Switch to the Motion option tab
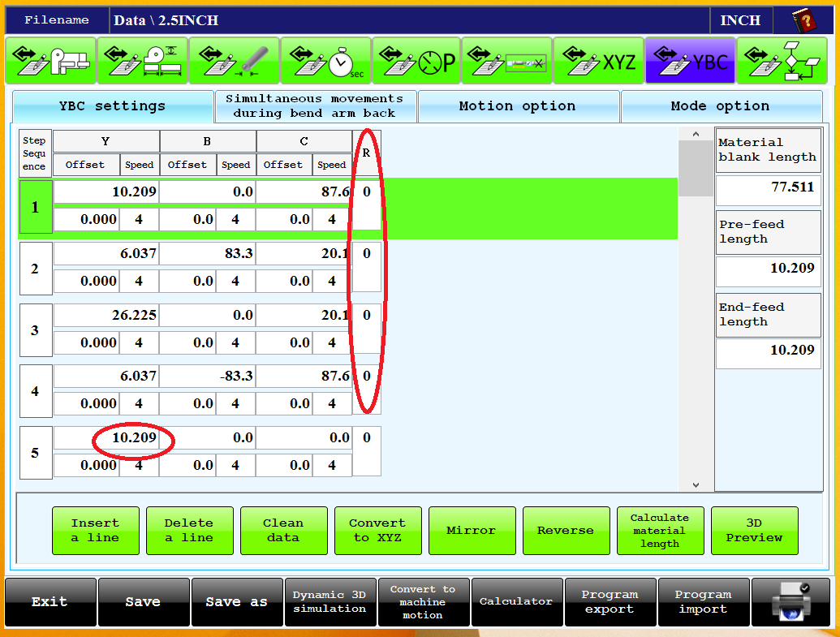This screenshot has width=840, height=637. [x=517, y=106]
